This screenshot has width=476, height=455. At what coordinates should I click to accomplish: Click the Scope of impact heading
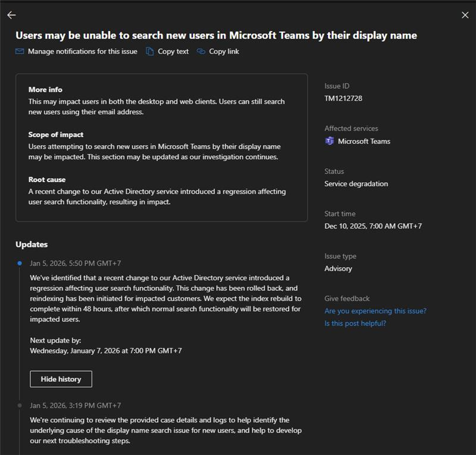[x=56, y=134]
